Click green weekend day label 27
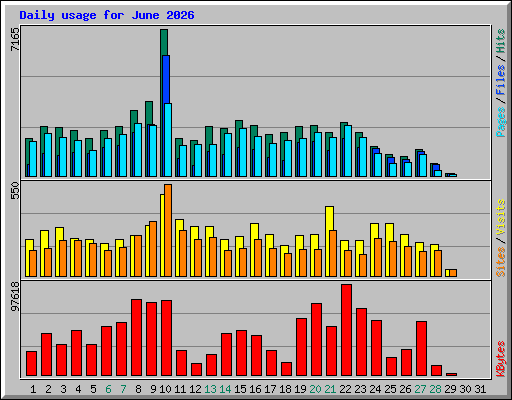The width and height of the screenshot is (512, 400). coord(420,389)
